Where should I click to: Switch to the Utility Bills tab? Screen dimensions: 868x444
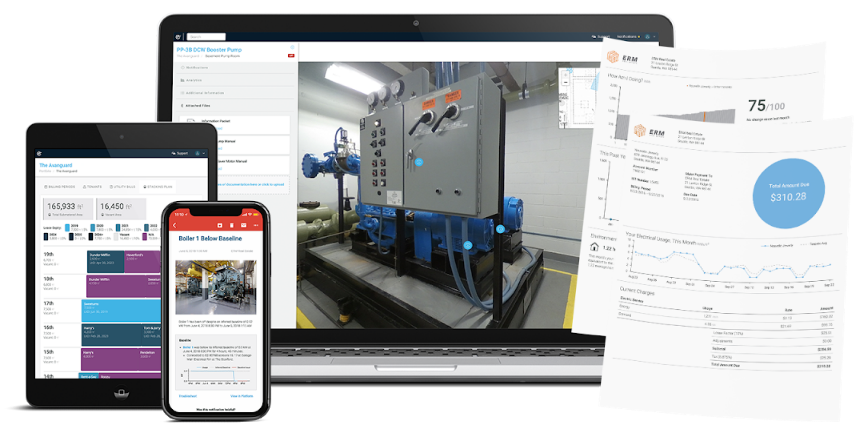tap(123, 187)
